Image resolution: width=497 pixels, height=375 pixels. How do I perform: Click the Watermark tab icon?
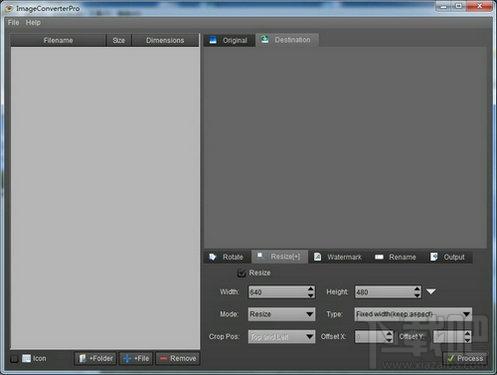pyautogui.click(x=317, y=257)
